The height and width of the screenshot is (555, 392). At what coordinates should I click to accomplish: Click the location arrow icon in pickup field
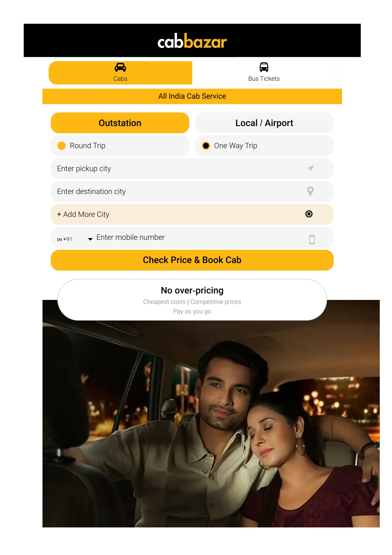pos(310,168)
